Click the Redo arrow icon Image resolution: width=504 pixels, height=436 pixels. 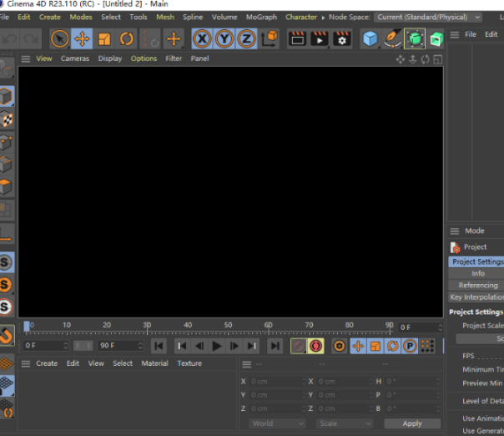(31, 39)
